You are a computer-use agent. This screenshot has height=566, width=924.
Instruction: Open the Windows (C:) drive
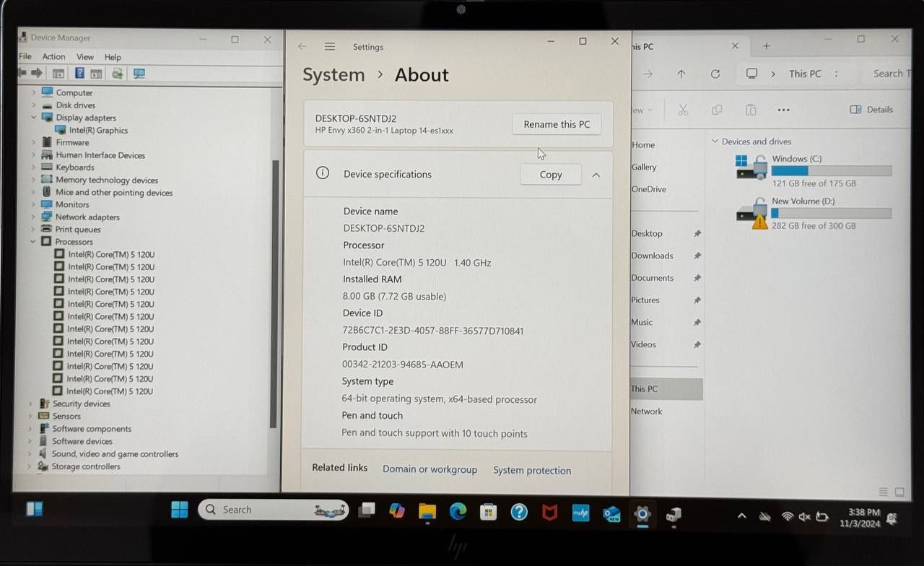click(814, 170)
